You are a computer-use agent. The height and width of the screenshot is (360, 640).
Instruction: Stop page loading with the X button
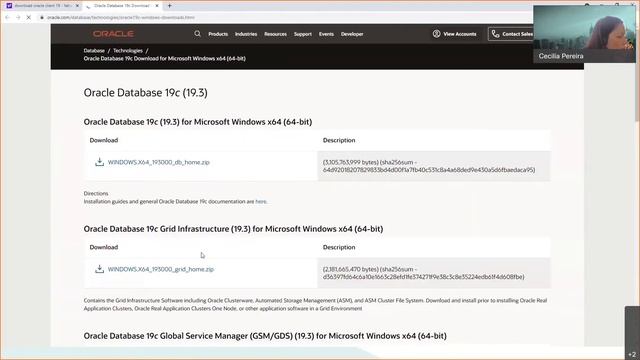(x=29, y=18)
